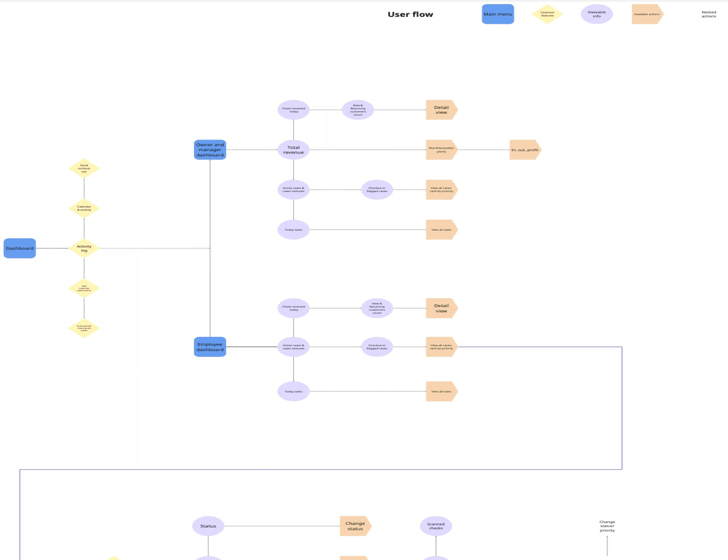Select Detail view in owner dashboard branch
Screen dimensions: 728x560
pyautogui.click(x=442, y=110)
